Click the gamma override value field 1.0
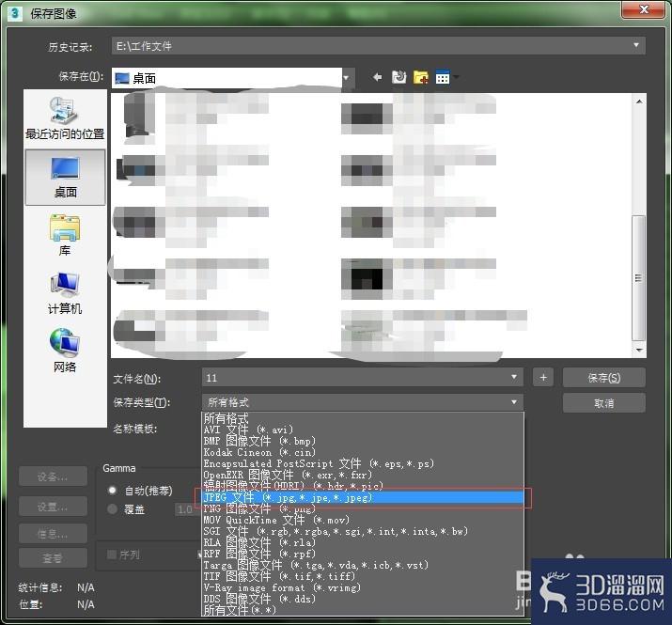This screenshot has height=625, width=672. 185,509
